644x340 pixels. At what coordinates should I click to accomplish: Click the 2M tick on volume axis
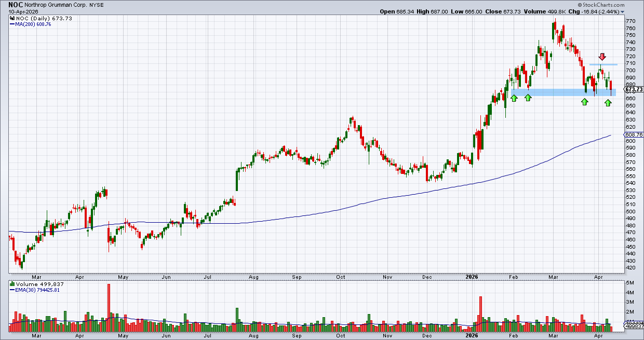pos(629,312)
